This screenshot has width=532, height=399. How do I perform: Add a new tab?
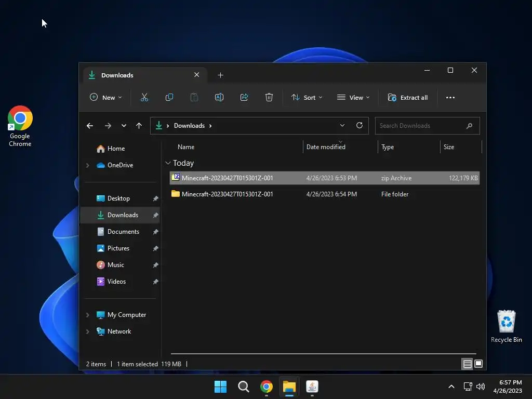tap(220, 75)
